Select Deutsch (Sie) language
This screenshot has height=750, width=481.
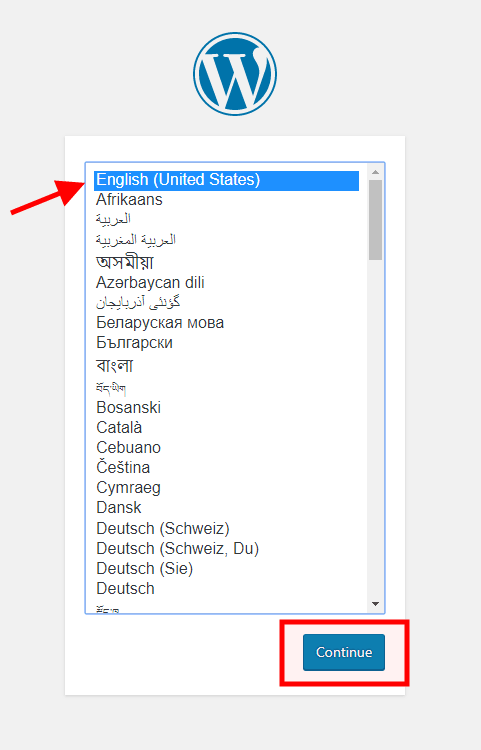pos(226,569)
